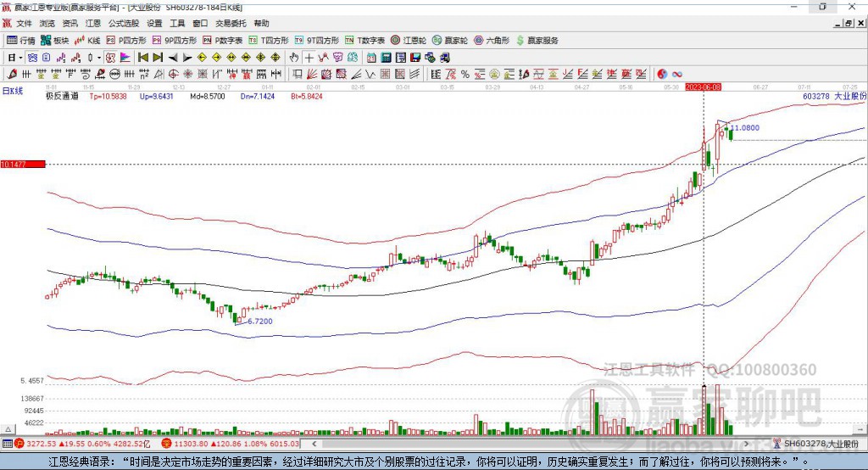Image resolution: width=868 pixels, height=470 pixels.
Task: Open the 六角形 hexagon tool
Action: [x=492, y=41]
